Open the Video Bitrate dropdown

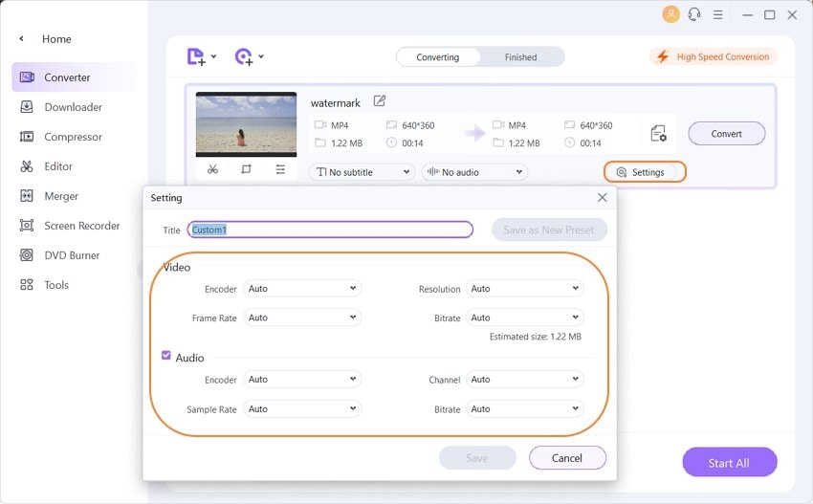click(525, 318)
